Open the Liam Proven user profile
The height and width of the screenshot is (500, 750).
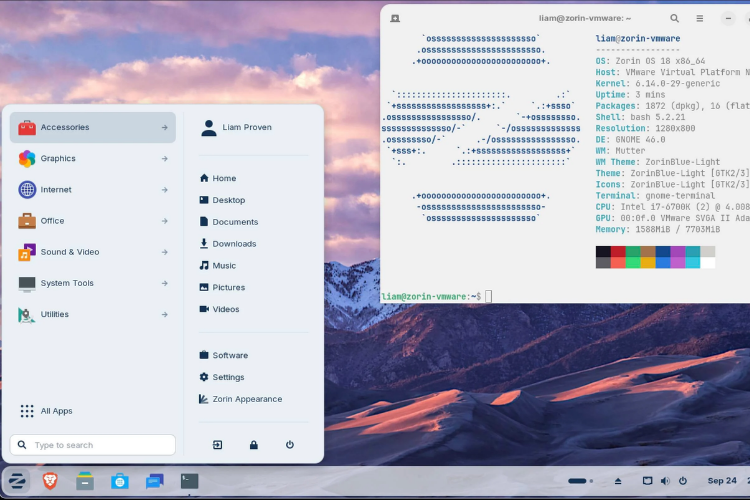coord(236,127)
